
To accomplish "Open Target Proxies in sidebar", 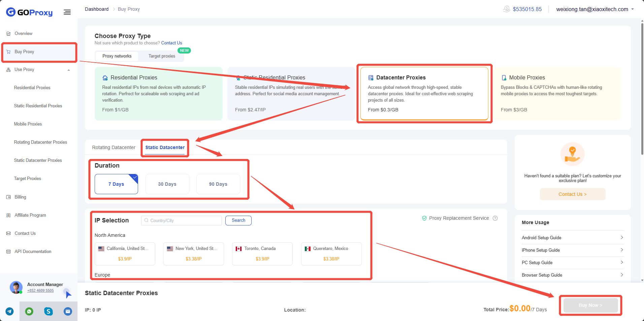I will point(28,179).
